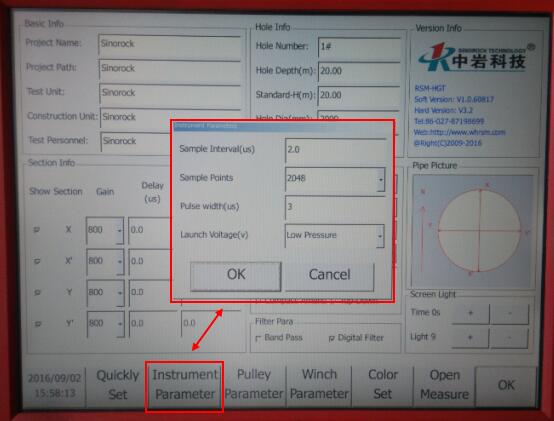
Task: Decrease Light level with minus button
Action: coord(509,338)
